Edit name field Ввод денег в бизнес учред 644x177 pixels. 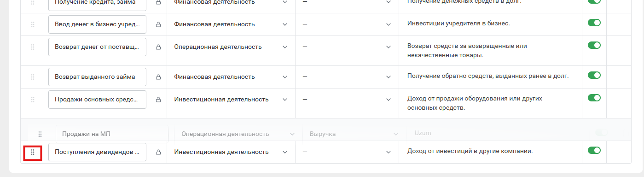tap(97, 24)
